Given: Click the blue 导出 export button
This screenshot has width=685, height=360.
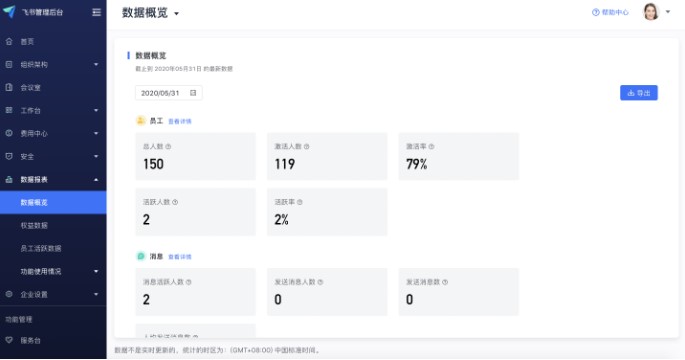Looking at the screenshot, I should pyautogui.click(x=639, y=93).
